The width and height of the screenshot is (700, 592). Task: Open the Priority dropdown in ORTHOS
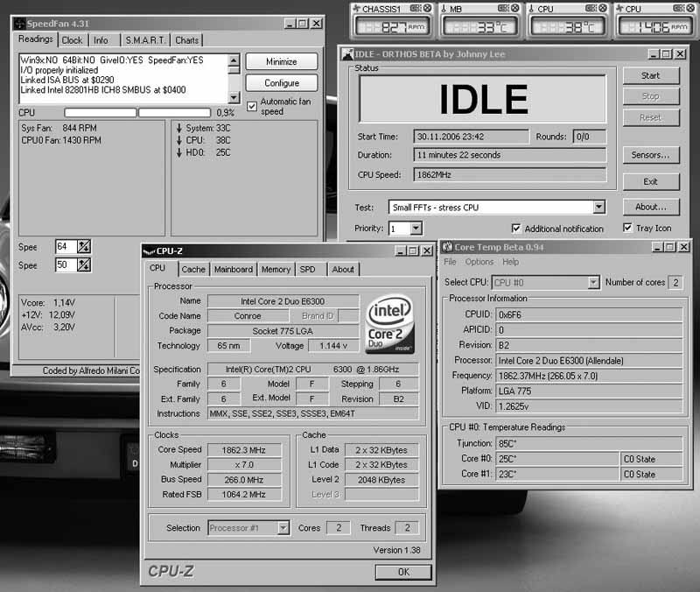pyautogui.click(x=416, y=229)
